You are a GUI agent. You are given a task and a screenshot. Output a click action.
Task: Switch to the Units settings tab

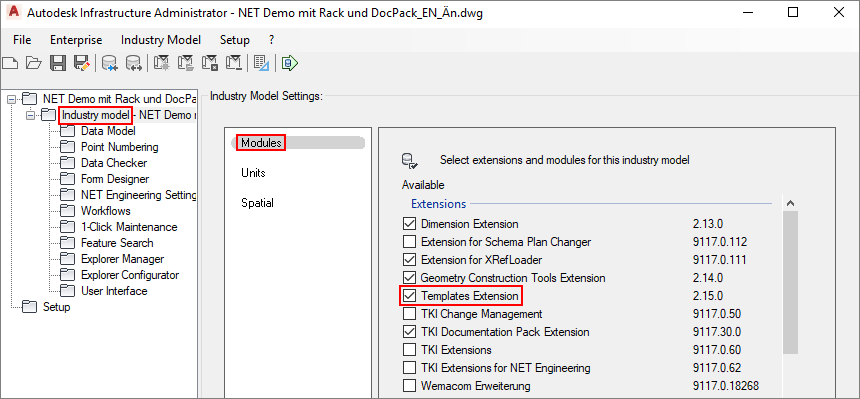[x=253, y=173]
